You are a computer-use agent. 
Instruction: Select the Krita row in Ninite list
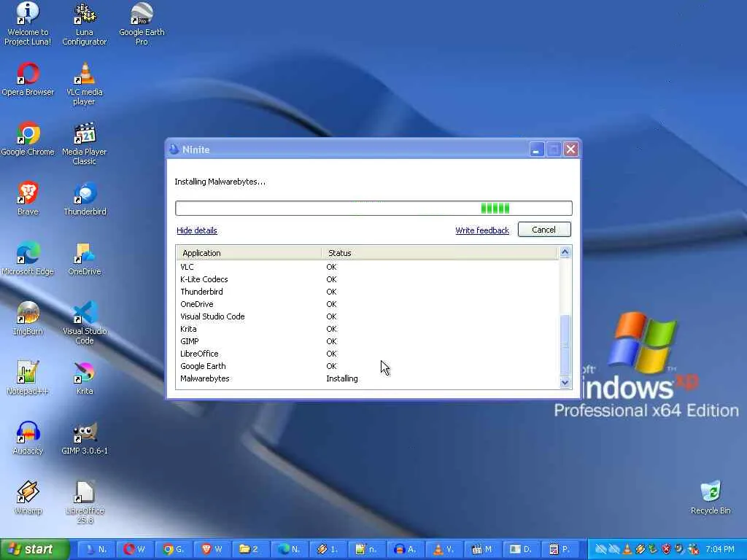367,329
